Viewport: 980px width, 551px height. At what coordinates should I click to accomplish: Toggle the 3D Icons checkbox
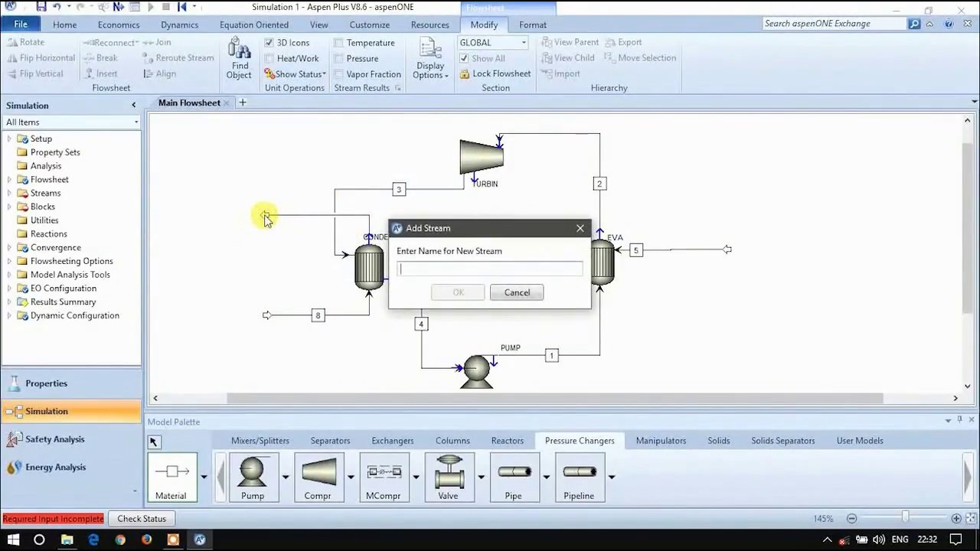point(269,43)
